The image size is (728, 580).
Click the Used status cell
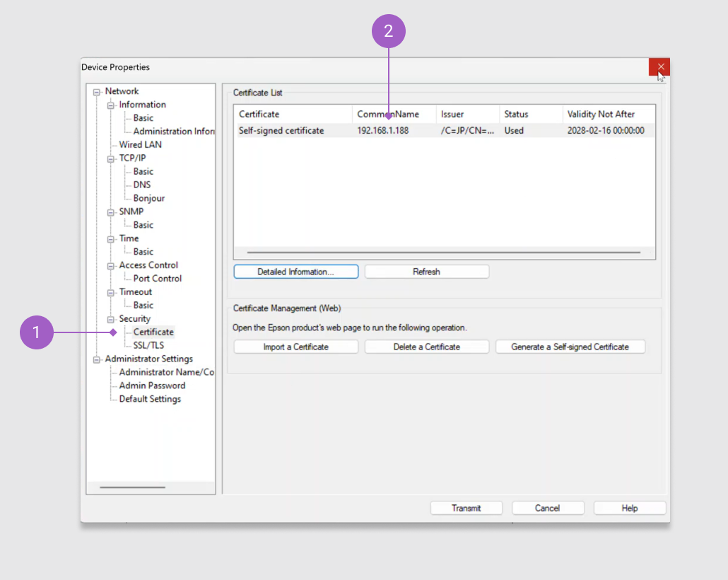tap(514, 131)
